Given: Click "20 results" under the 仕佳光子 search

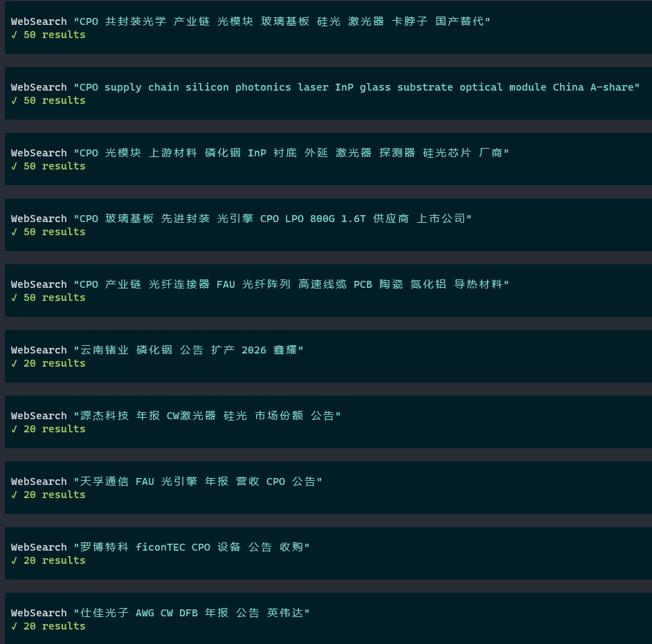Looking at the screenshot, I should coord(55,625).
